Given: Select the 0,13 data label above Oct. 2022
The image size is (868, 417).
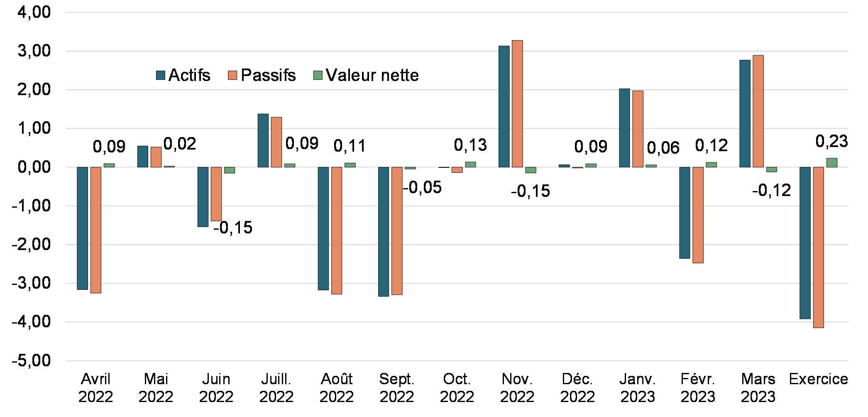Looking at the screenshot, I should point(470,145).
